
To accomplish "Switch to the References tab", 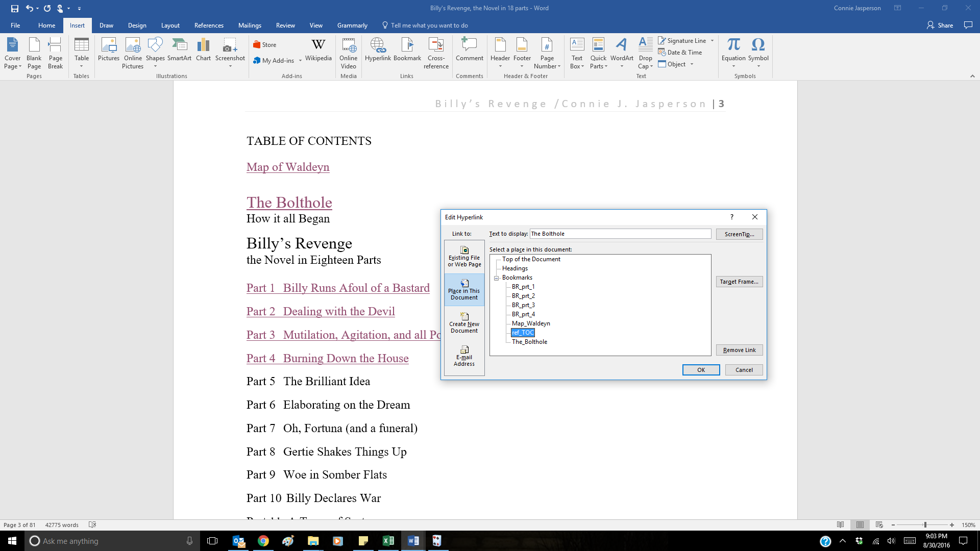I will (x=208, y=26).
